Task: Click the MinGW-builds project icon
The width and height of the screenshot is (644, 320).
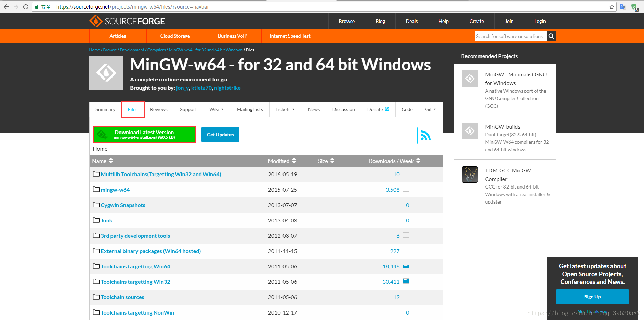Action: coord(470,131)
